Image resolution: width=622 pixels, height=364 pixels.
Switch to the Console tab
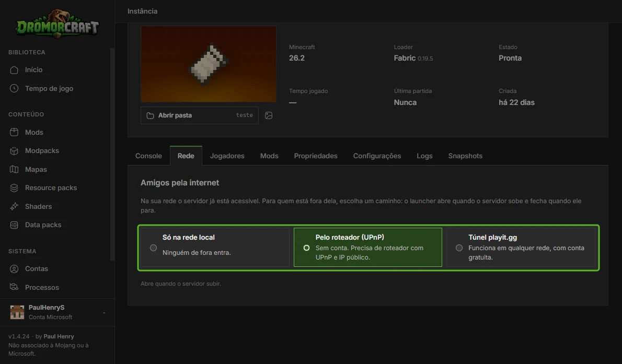click(x=148, y=156)
